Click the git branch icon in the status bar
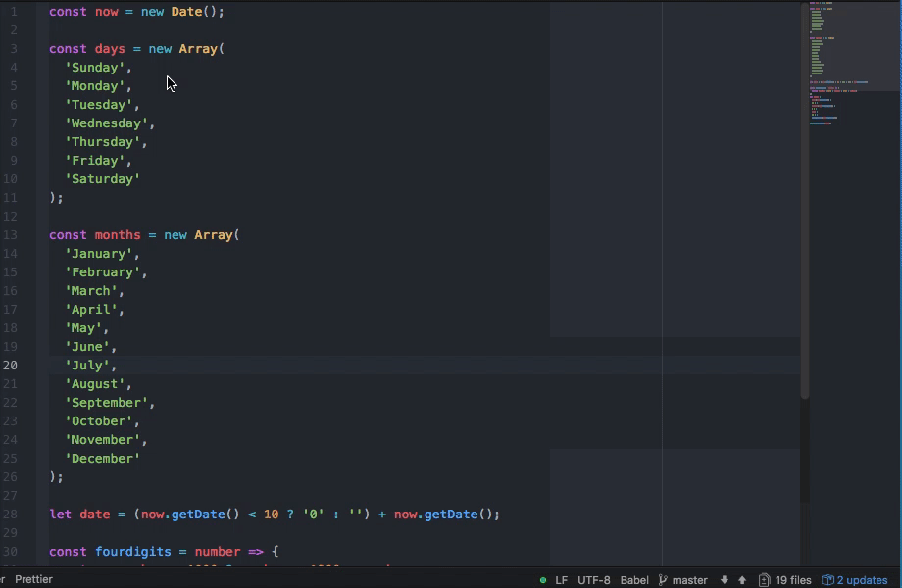The height and width of the screenshot is (588, 902). [x=662, y=579]
